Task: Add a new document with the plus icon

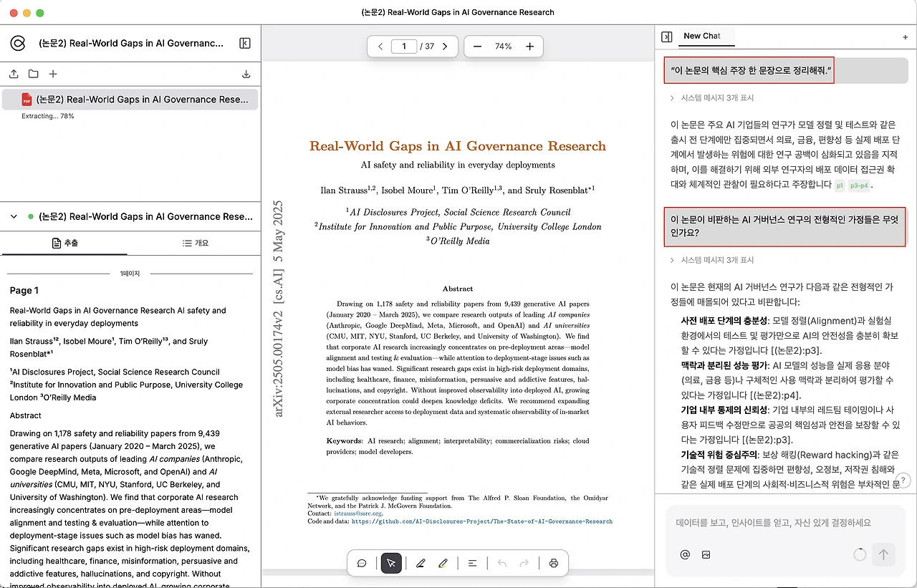Action: pos(53,74)
